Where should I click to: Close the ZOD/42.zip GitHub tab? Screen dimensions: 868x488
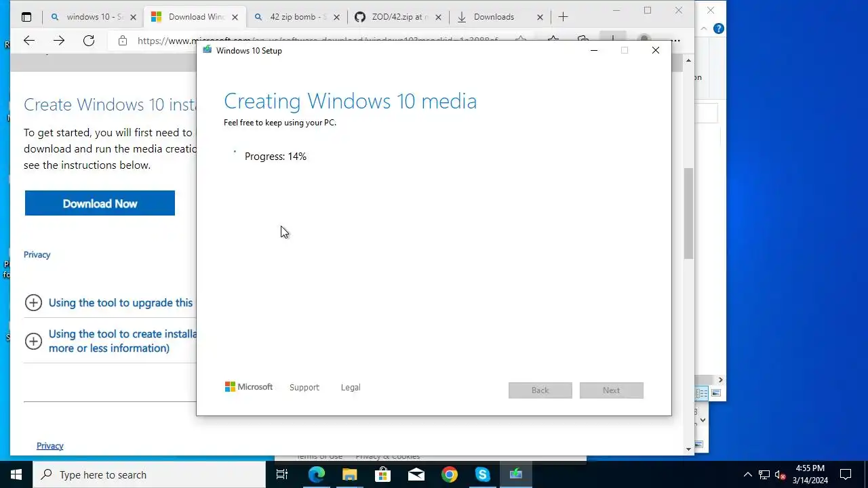[x=438, y=17]
